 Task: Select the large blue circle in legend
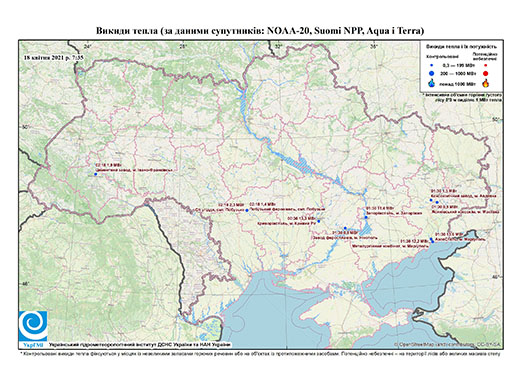431,73
